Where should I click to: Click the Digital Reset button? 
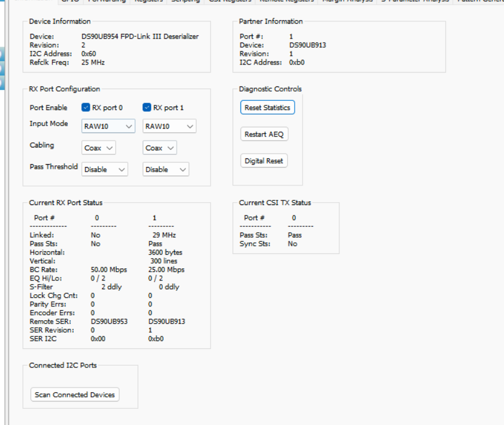tap(264, 161)
